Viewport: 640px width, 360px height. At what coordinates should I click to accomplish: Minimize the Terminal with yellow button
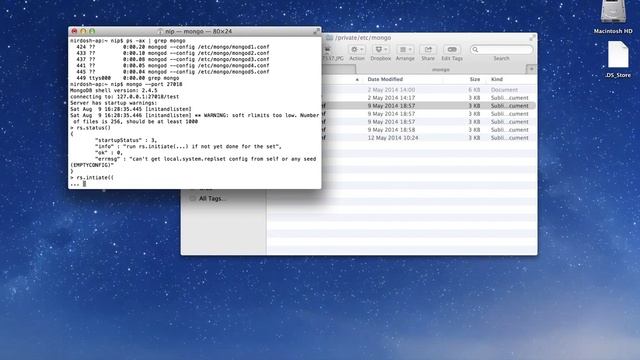pos(83,31)
